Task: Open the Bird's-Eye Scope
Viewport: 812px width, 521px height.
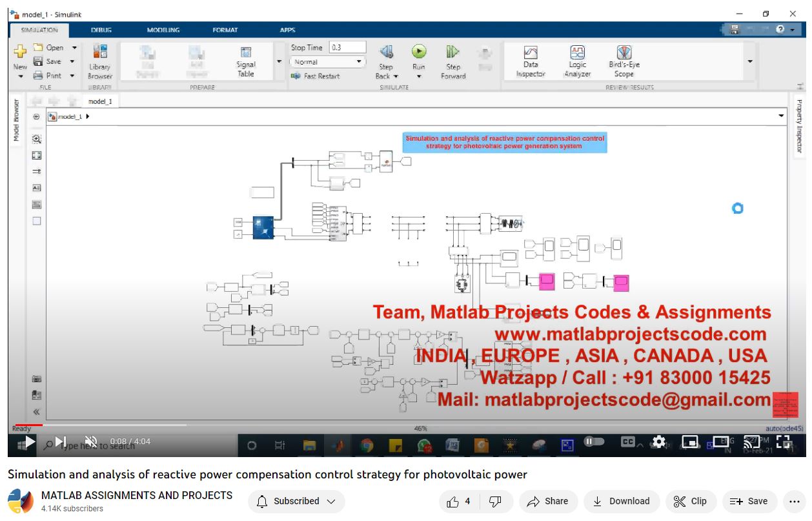Action: point(624,61)
